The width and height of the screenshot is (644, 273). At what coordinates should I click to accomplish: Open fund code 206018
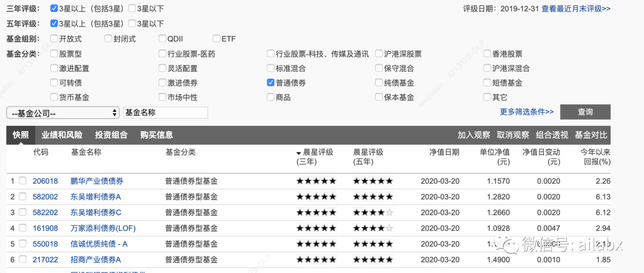coord(45,181)
